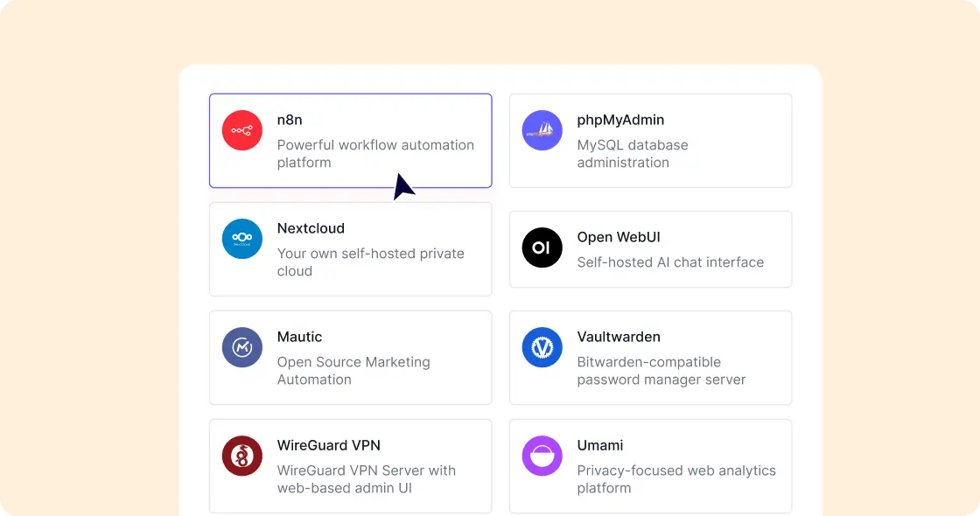This screenshot has width=980, height=516.
Task: Select the n8n app card
Action: pyautogui.click(x=350, y=140)
